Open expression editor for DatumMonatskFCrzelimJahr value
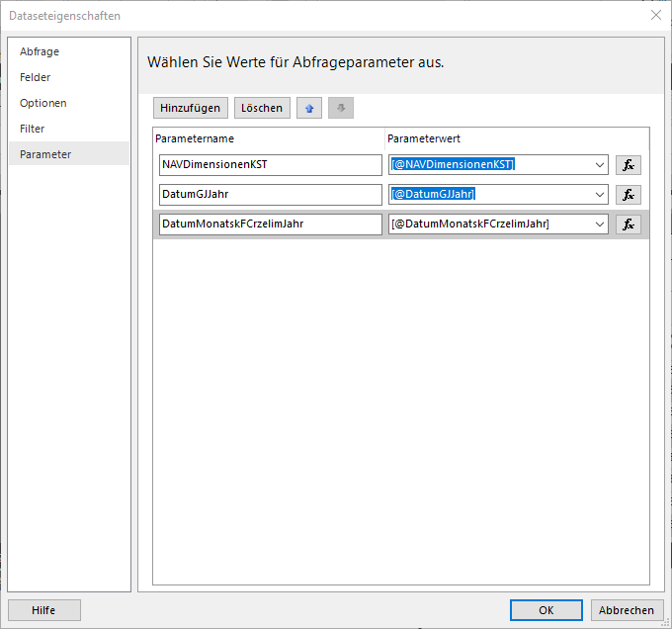The width and height of the screenshot is (672, 629). pyautogui.click(x=629, y=225)
